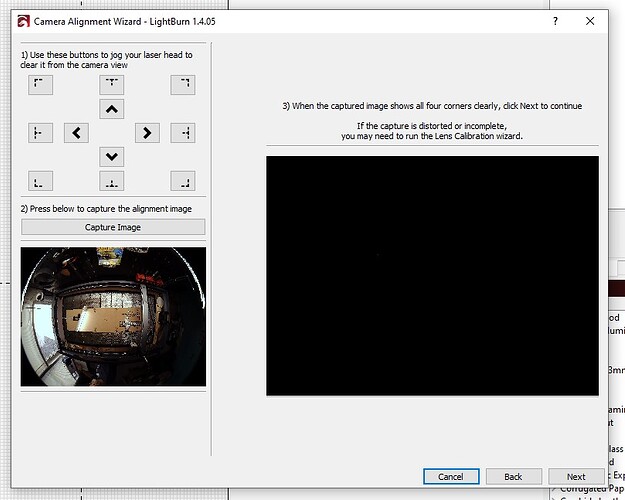Cancel the Camera Alignment Wizard

451,476
